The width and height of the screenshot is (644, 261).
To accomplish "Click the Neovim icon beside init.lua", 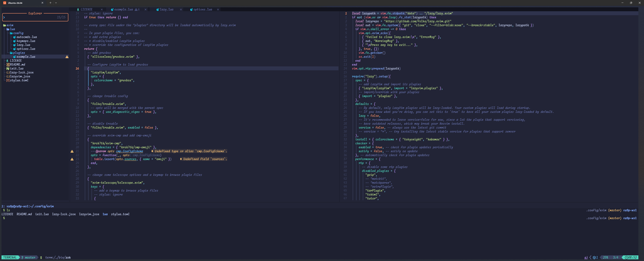I will pyautogui.click(x=8, y=69).
